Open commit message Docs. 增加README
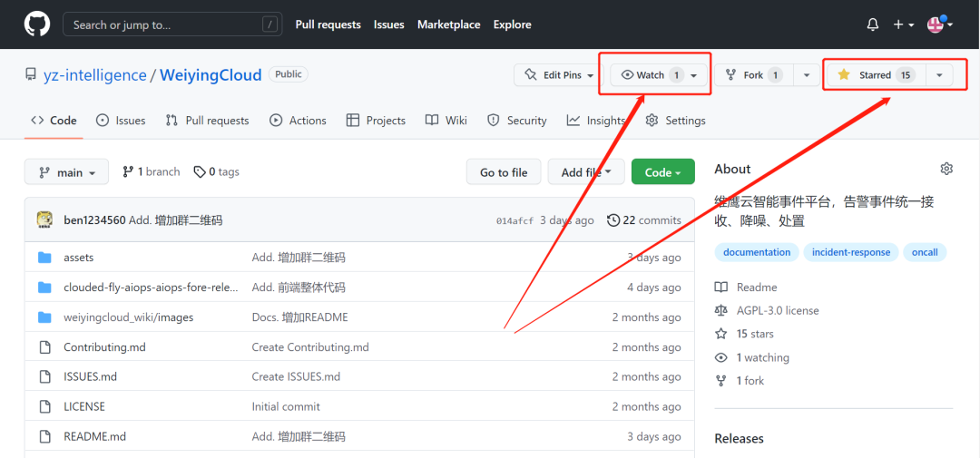Viewport: 980px width, 458px height. click(x=300, y=317)
